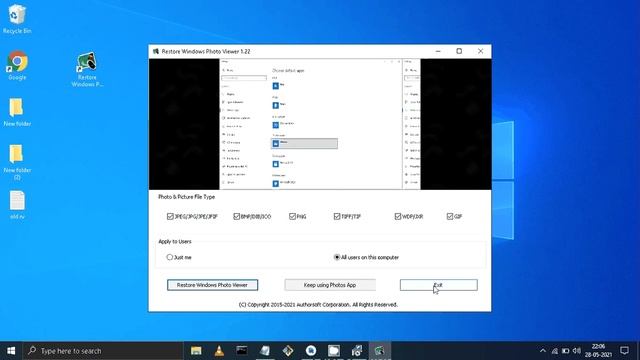Open the volume tray icon
The width and height of the screenshot is (640, 360).
576,351
